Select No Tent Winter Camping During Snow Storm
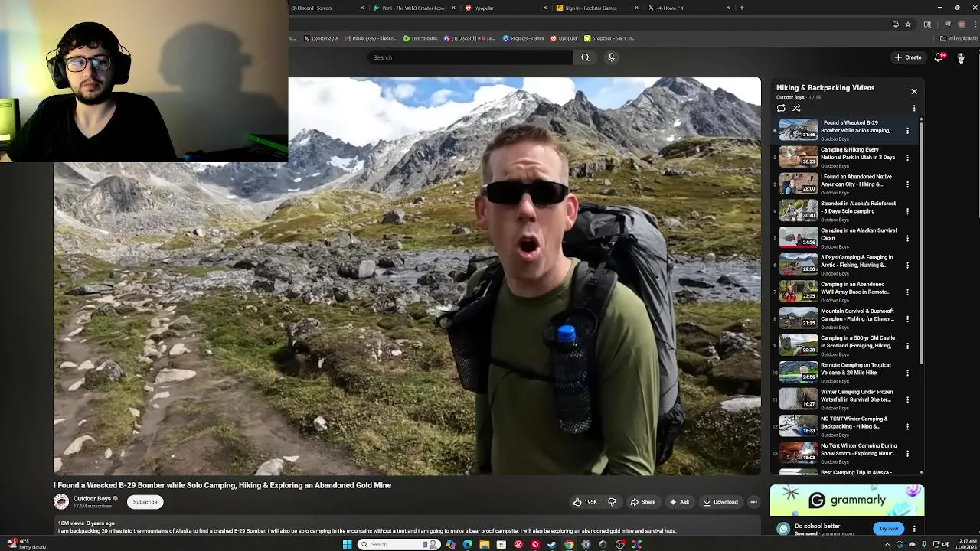The width and height of the screenshot is (980, 551). pyautogui.click(x=859, y=449)
